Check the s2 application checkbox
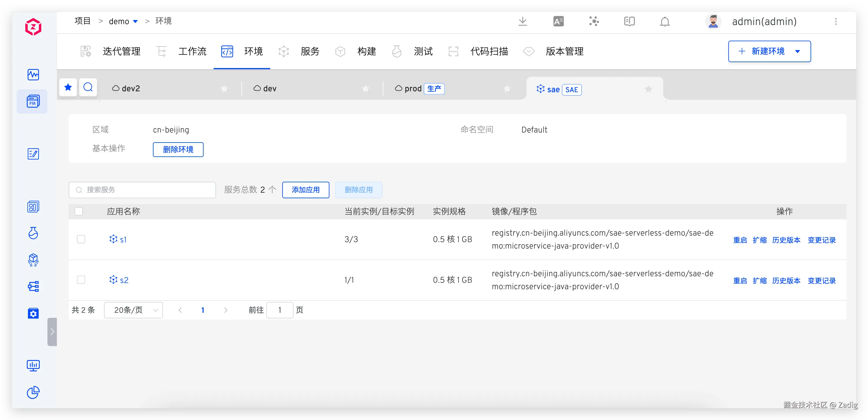This screenshot has height=420, width=868. click(81, 280)
